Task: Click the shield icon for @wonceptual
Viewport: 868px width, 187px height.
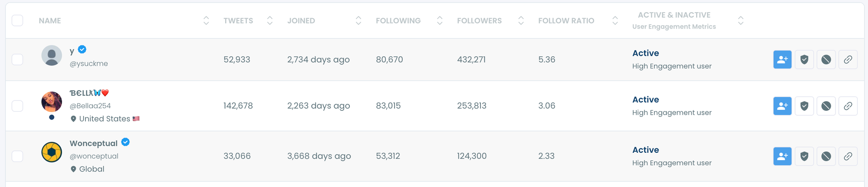Action: tap(804, 156)
